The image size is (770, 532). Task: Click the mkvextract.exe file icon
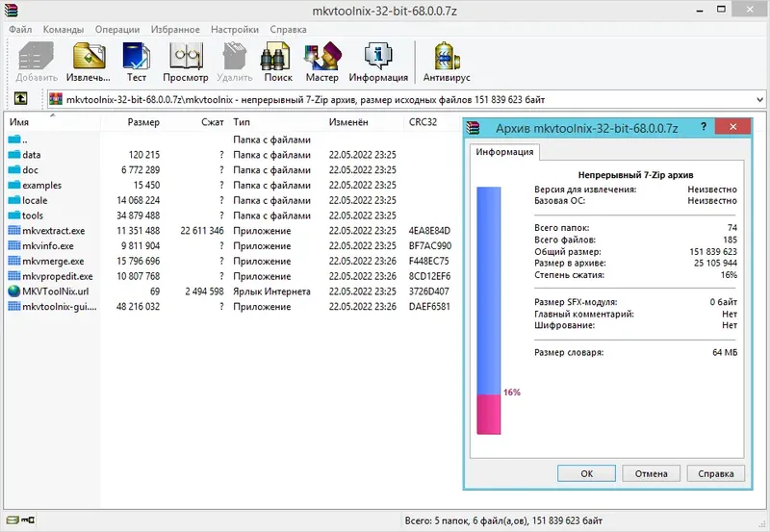14,231
